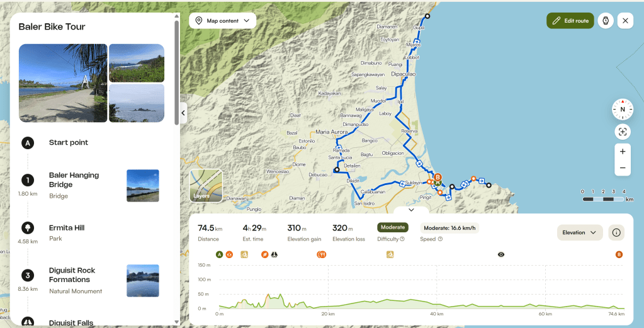The width and height of the screenshot is (644, 328).
Task: Zoom out on the map
Action: tap(623, 168)
